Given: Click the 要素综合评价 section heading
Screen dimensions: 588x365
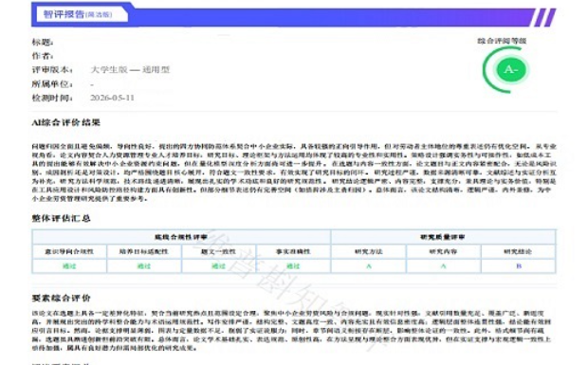Looking at the screenshot, I should tap(61, 299).
